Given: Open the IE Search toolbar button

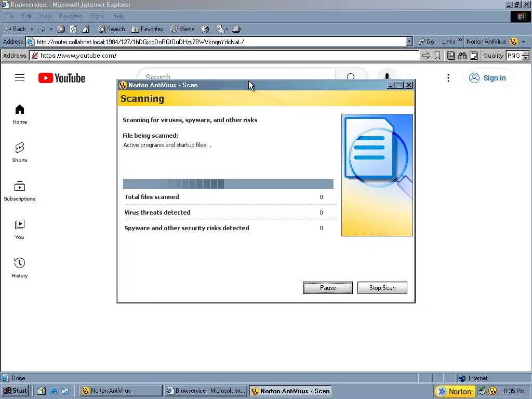Looking at the screenshot, I should point(112,29).
